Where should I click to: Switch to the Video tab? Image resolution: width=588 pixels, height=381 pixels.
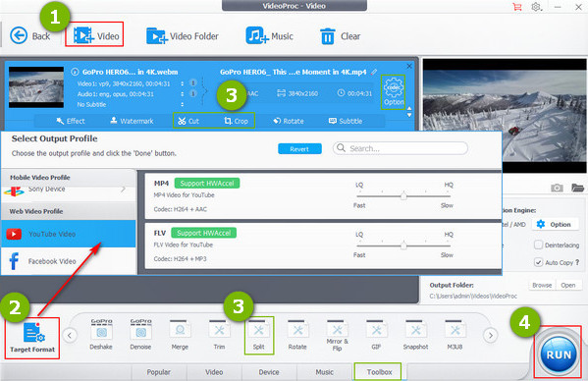pyautogui.click(x=214, y=372)
